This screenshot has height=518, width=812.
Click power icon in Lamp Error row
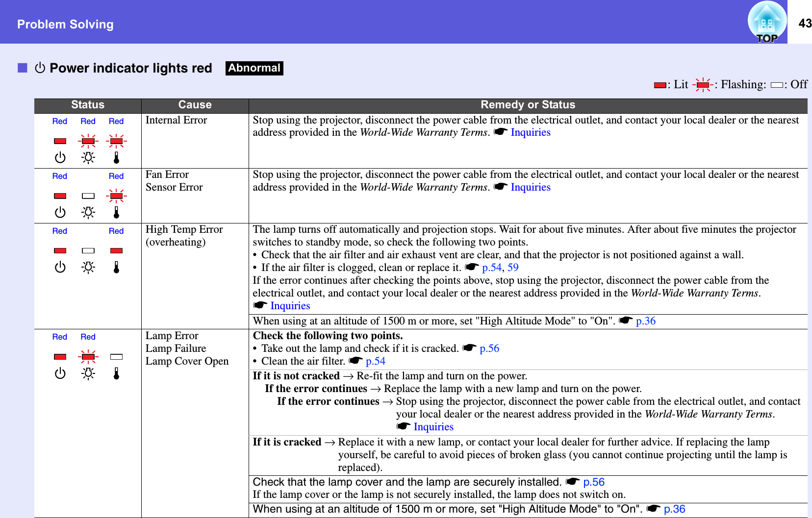click(x=60, y=374)
